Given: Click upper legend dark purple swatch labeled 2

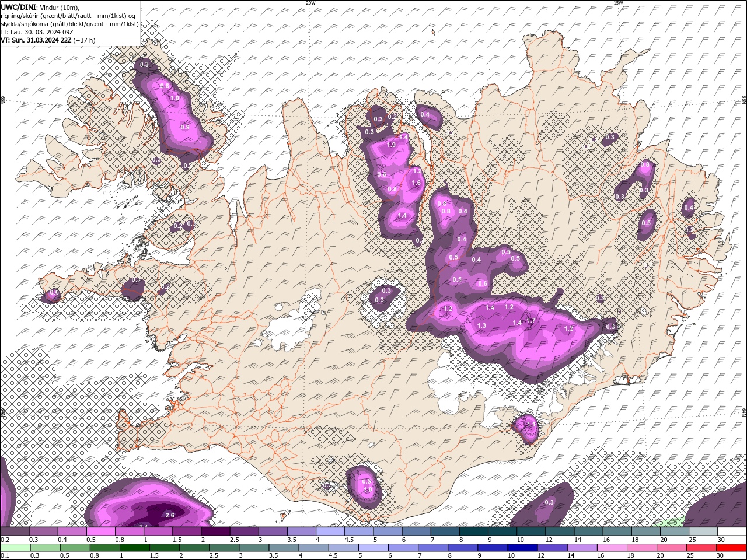Looking at the screenshot, I should pyautogui.click(x=215, y=531).
